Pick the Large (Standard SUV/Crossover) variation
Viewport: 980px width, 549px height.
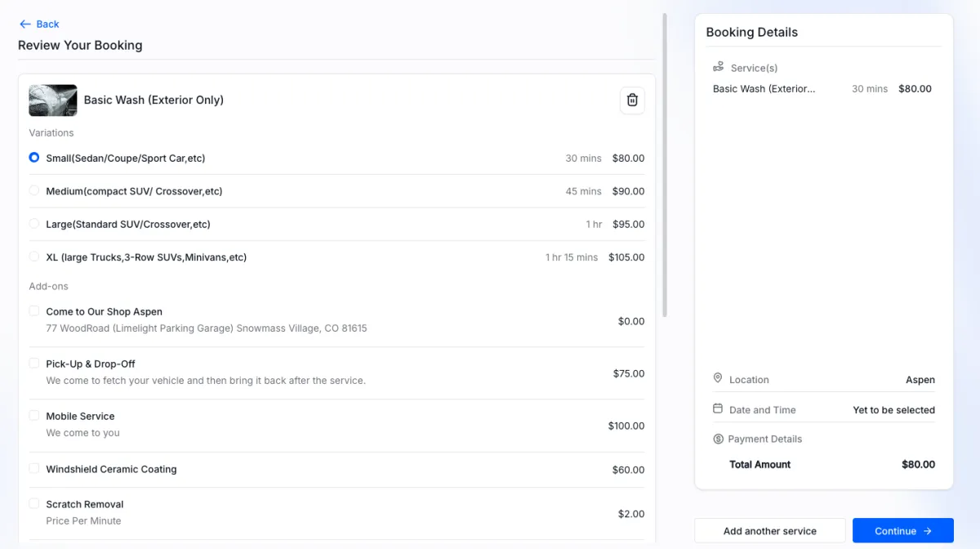pyautogui.click(x=34, y=224)
